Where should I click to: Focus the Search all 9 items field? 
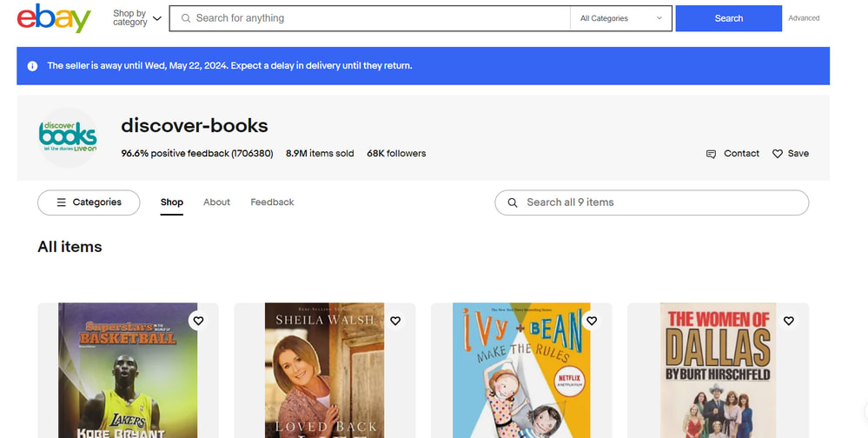(x=652, y=202)
